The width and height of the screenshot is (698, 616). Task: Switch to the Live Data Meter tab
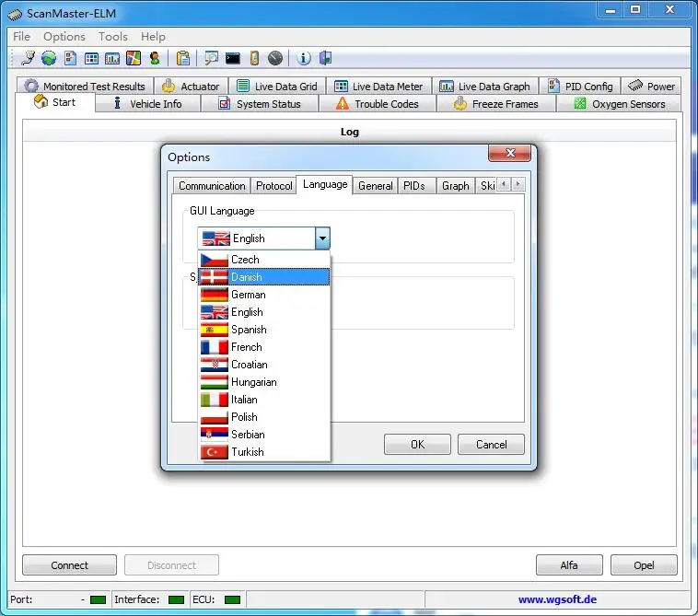(378, 86)
